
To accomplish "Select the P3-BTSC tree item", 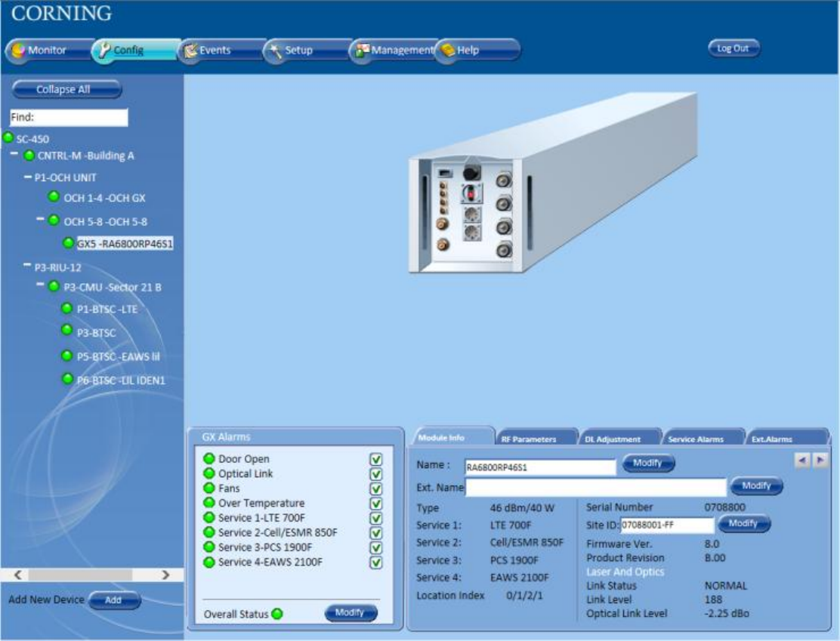I will (97, 333).
